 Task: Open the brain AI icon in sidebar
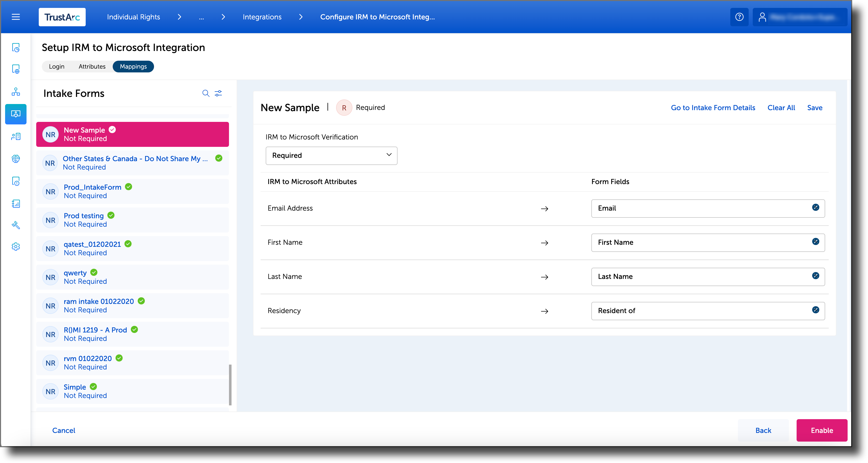click(16, 159)
